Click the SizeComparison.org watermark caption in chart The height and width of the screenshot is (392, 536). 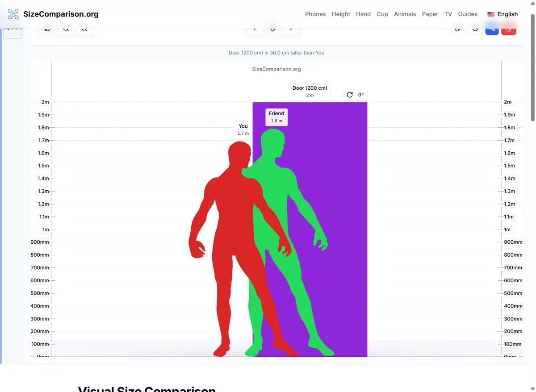[276, 69]
